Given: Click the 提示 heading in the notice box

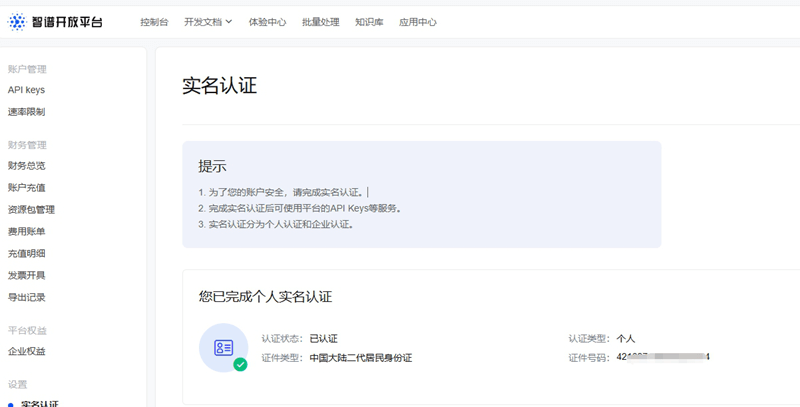Looking at the screenshot, I should click(x=212, y=166).
